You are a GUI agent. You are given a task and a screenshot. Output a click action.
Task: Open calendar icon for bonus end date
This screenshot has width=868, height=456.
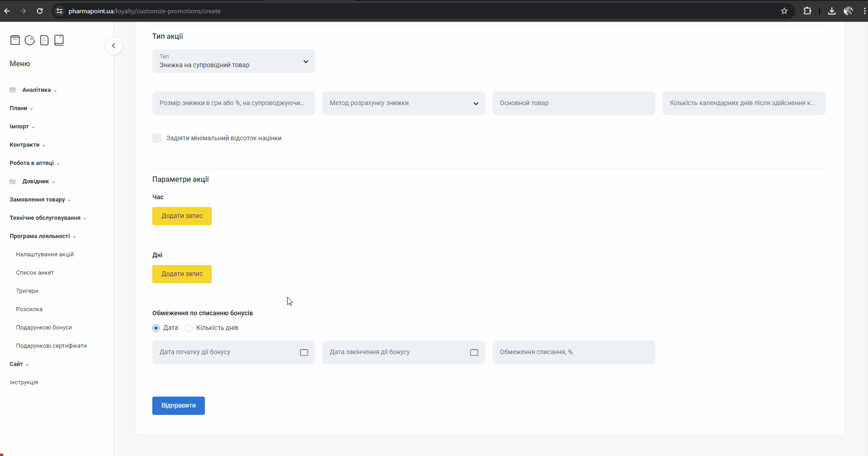[474, 352]
